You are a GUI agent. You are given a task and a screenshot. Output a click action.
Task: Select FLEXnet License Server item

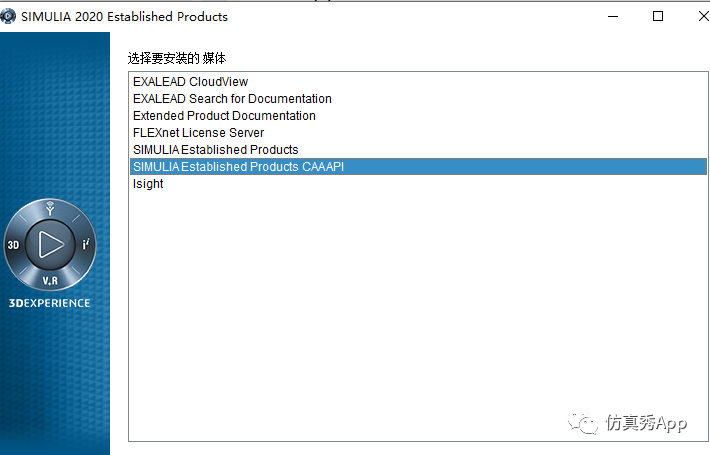(x=198, y=133)
